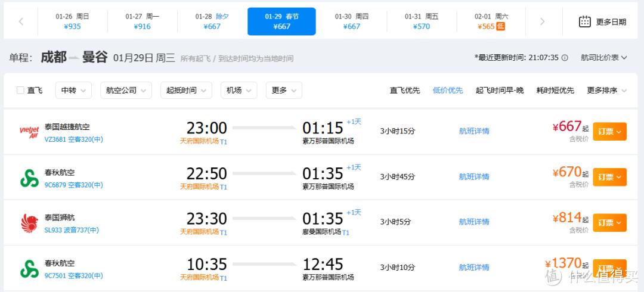Open the calendar for more dates

point(602,21)
